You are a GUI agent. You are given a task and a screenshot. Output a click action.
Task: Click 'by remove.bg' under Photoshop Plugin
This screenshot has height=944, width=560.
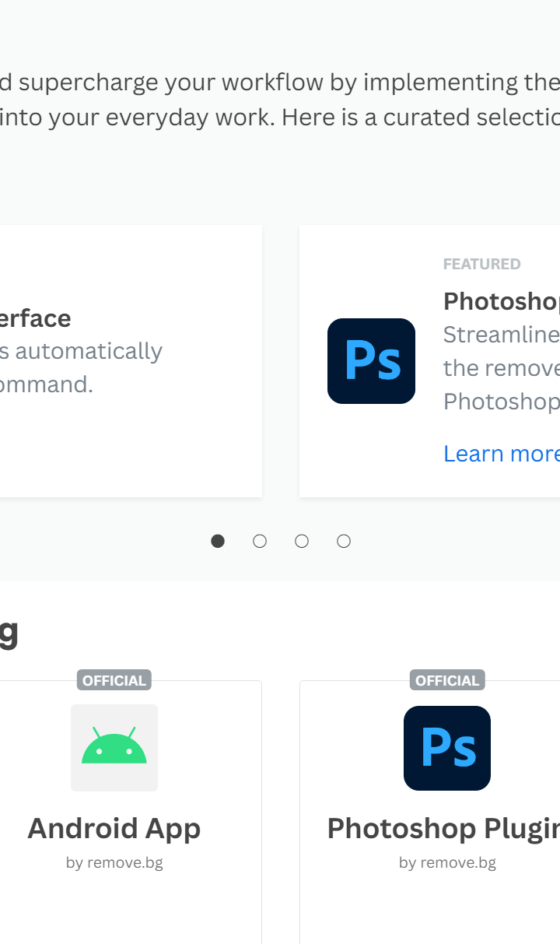pyautogui.click(x=447, y=862)
